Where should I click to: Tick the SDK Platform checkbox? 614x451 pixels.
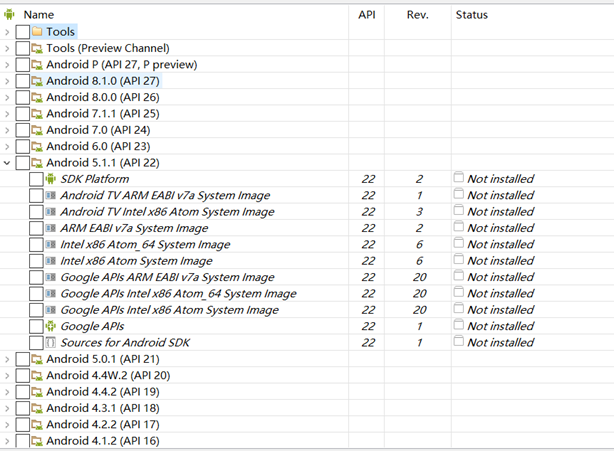tap(36, 179)
